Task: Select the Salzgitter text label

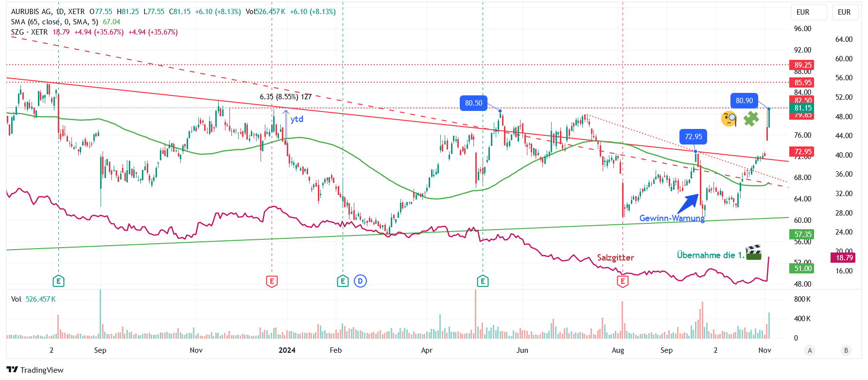Action: point(615,257)
